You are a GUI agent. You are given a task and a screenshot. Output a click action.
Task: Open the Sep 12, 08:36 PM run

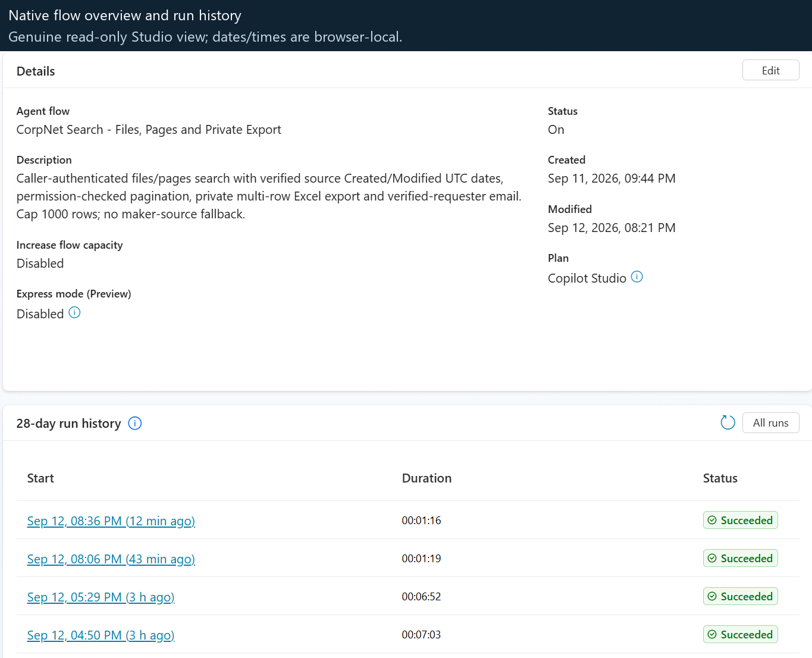pyautogui.click(x=111, y=521)
